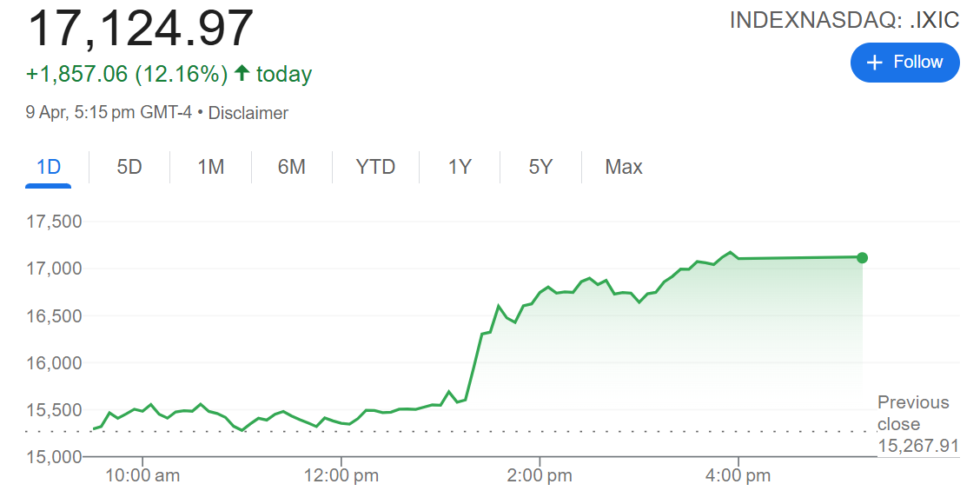Show the YTD chart range
Image resolution: width=980 pixels, height=504 pixels.
375,167
